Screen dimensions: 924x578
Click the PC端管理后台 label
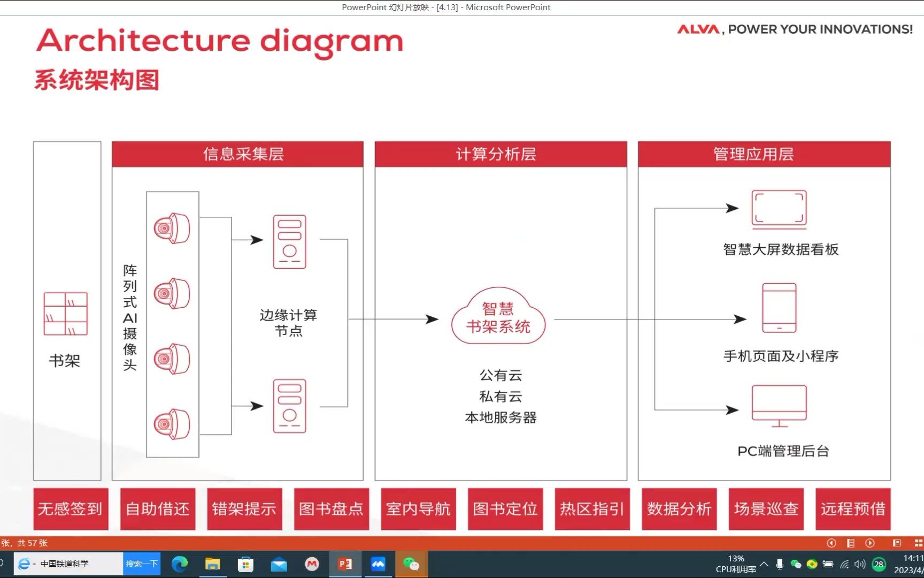(x=783, y=451)
